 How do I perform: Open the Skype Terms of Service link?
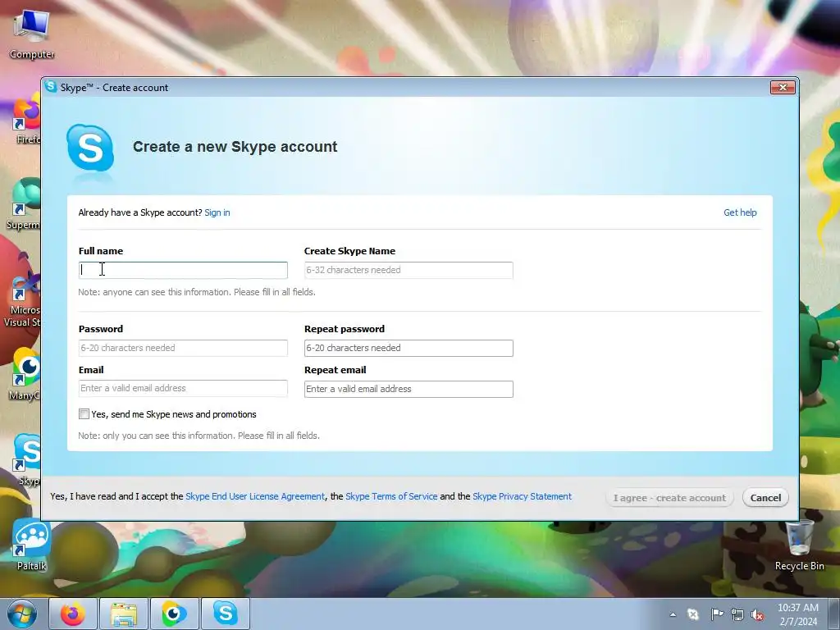pyautogui.click(x=391, y=496)
